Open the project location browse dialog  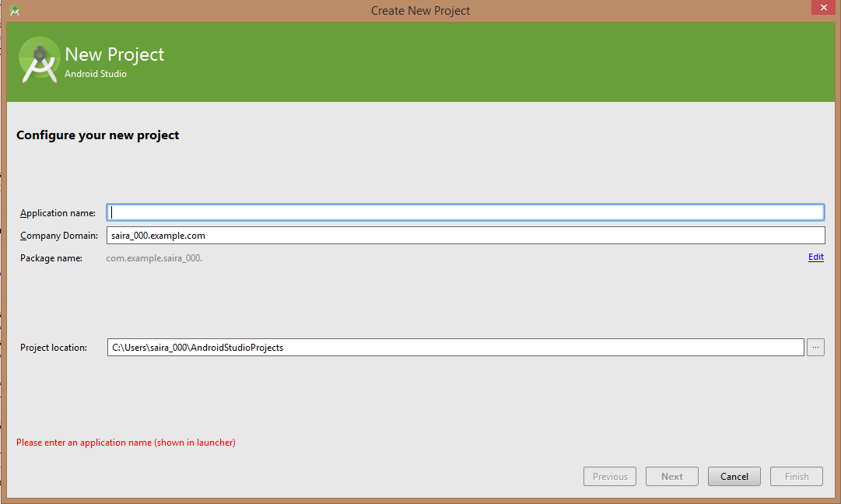pyautogui.click(x=815, y=347)
